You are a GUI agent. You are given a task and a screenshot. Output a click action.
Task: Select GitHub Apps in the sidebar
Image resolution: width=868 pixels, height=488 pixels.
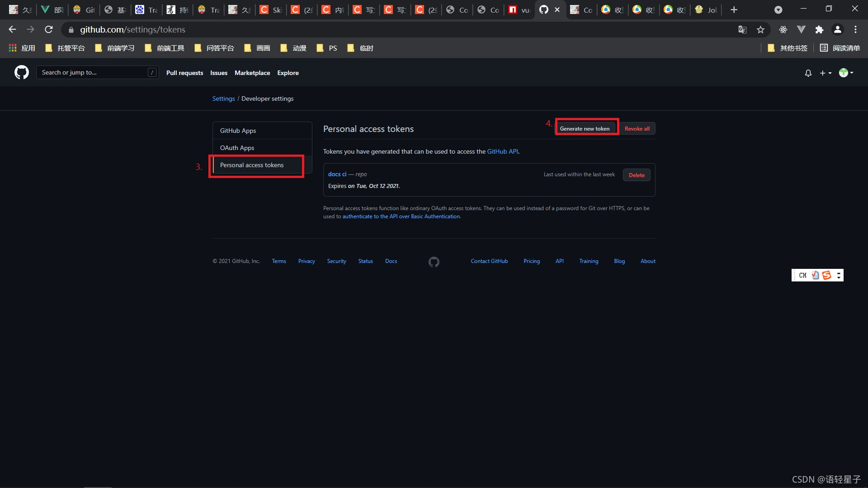238,131
